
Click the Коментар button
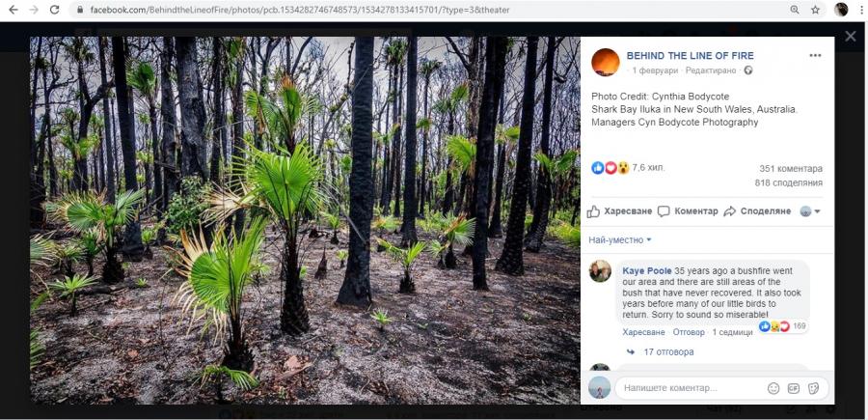pyautogui.click(x=688, y=211)
